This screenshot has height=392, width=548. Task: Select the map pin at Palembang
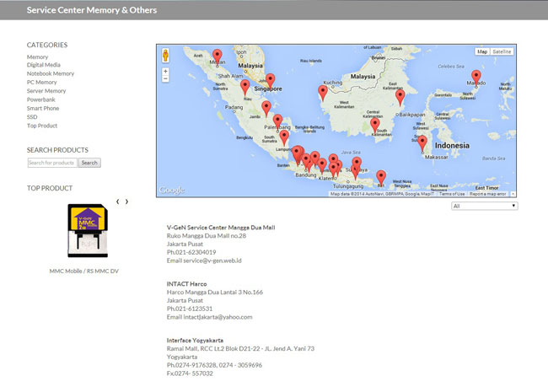tap(277, 122)
